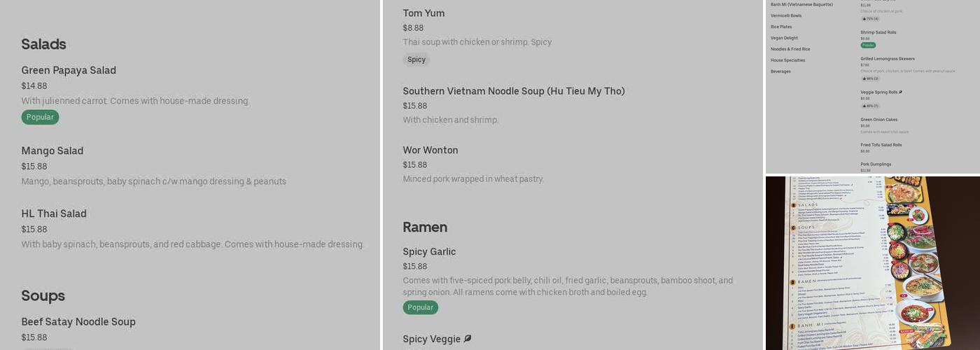Image resolution: width=980 pixels, height=350 pixels.
Task: Open the Wor Wonton soup item
Action: pos(430,150)
